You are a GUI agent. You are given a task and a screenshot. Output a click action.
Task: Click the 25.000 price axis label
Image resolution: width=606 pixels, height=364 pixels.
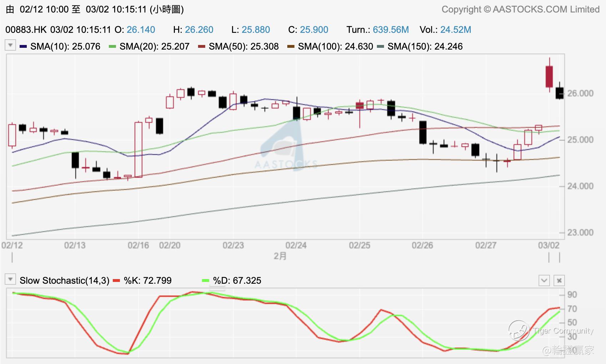581,140
